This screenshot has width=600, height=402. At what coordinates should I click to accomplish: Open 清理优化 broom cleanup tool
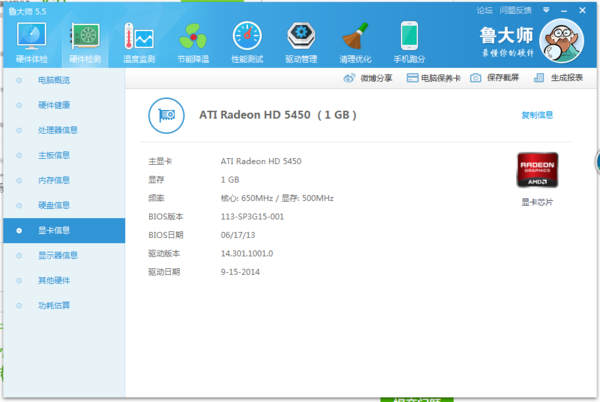[x=355, y=42]
